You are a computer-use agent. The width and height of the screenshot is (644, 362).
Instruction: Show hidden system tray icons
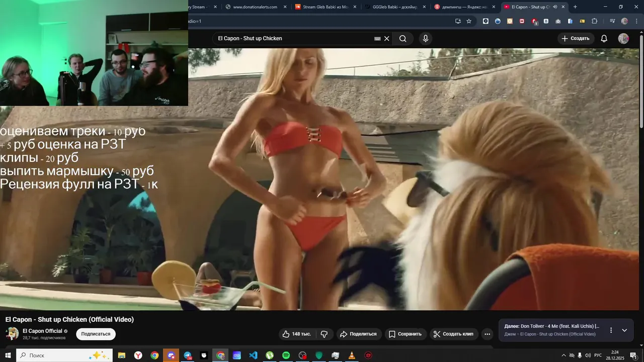[563, 355]
